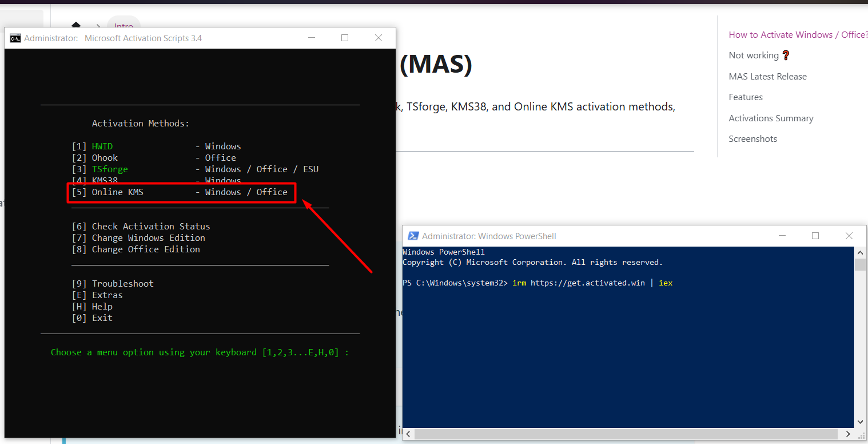Click the MAS window title bar text
The width and height of the screenshot is (868, 444).
113,38
